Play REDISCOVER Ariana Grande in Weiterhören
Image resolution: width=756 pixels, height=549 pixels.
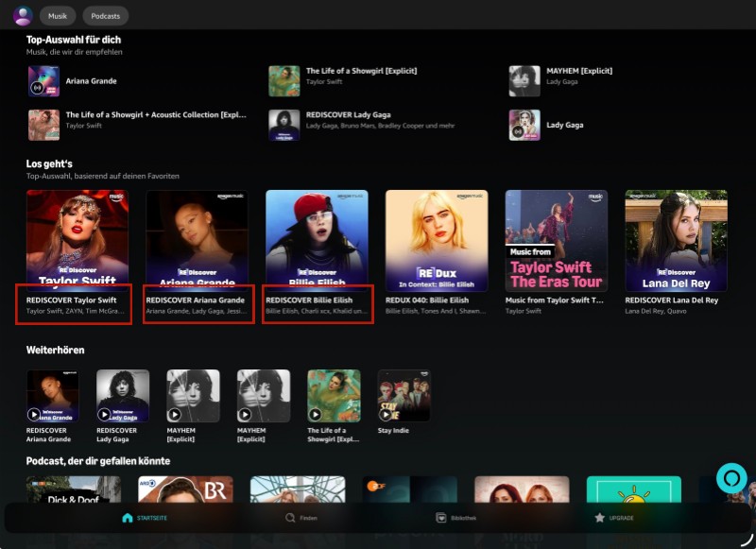tap(34, 414)
